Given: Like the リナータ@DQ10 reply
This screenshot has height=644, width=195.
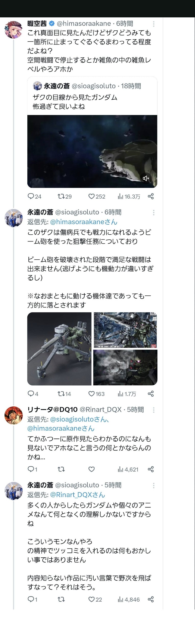Looking at the screenshot, I should (x=91, y=469).
